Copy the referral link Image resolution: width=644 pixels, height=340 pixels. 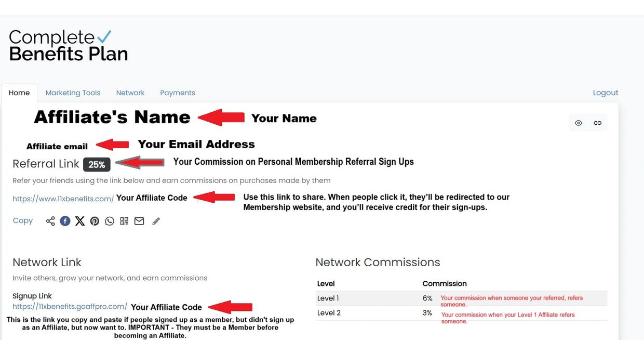[23, 220]
